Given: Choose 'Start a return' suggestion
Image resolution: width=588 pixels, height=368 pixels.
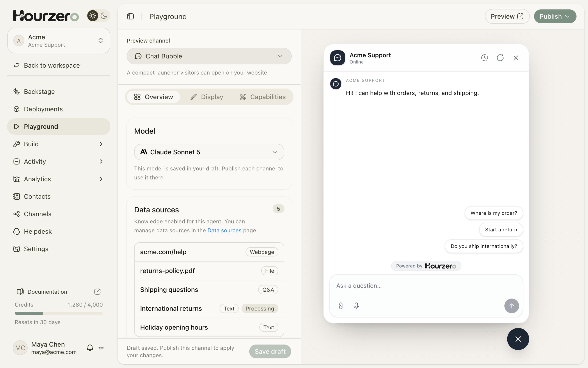Looking at the screenshot, I should click(x=501, y=230).
